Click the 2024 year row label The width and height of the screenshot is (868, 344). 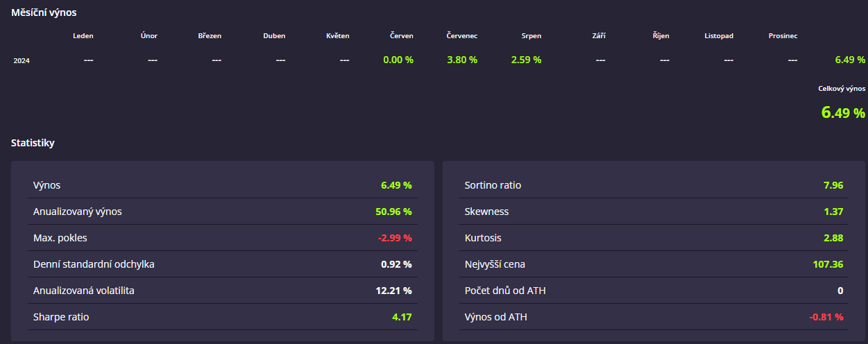[x=22, y=60]
